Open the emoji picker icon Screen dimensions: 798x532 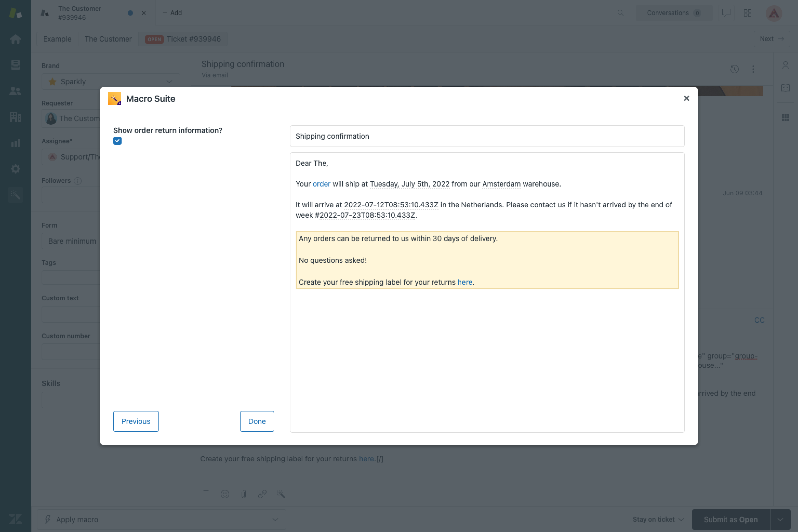point(225,494)
